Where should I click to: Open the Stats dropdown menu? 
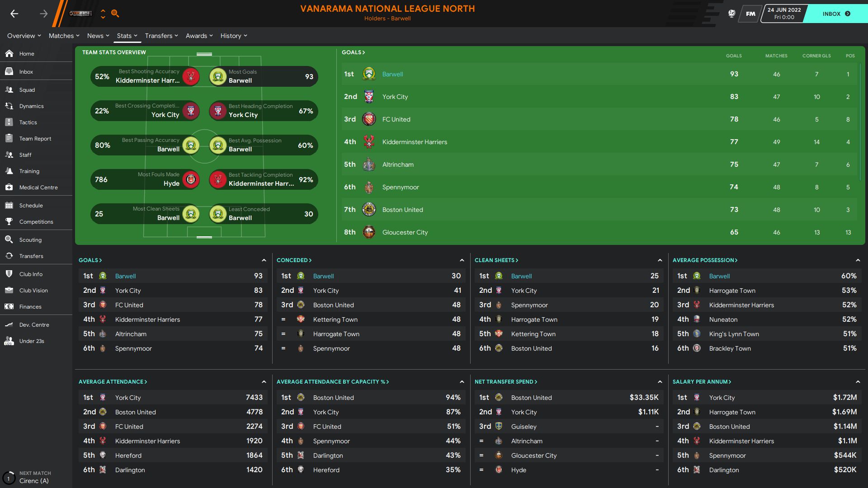[127, 36]
